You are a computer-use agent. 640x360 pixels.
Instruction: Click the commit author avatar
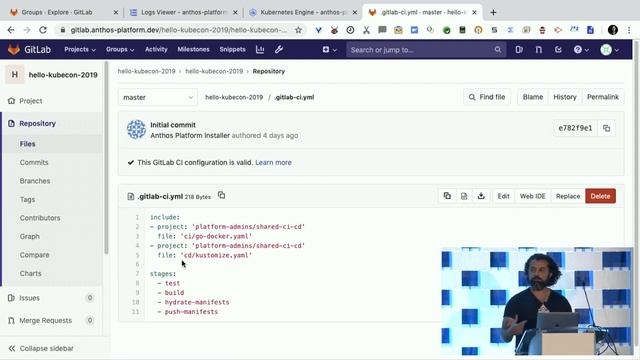(136, 129)
